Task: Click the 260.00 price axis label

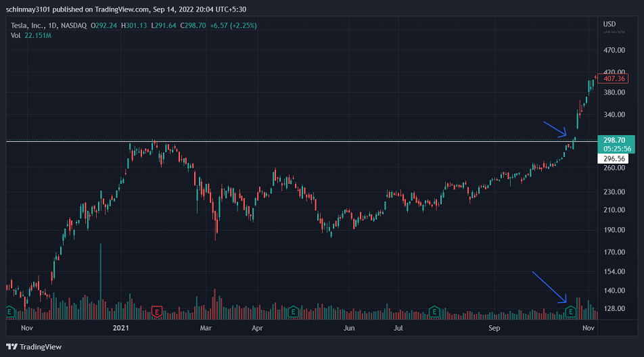Action: click(614, 168)
